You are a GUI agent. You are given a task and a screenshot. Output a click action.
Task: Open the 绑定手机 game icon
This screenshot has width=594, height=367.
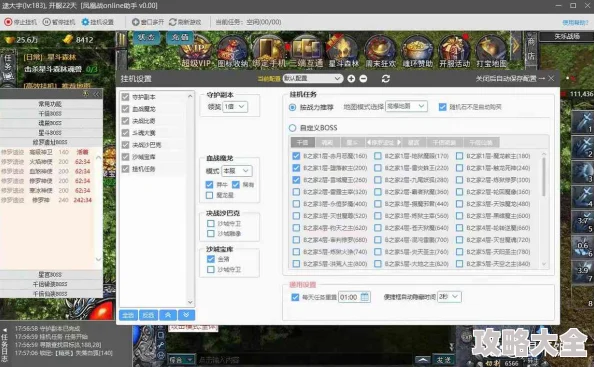(x=269, y=51)
